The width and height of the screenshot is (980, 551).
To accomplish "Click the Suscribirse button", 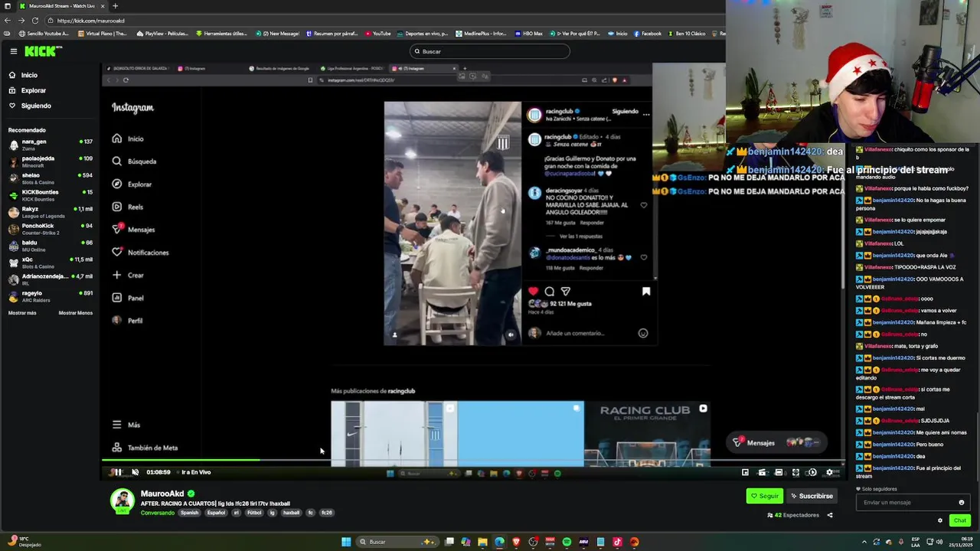I will (x=812, y=496).
